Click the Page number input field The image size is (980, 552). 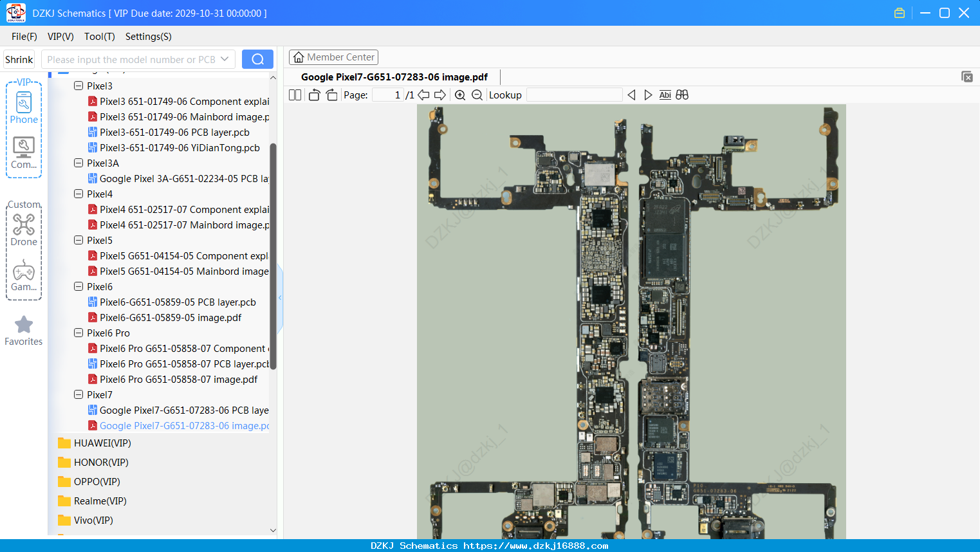click(x=388, y=95)
